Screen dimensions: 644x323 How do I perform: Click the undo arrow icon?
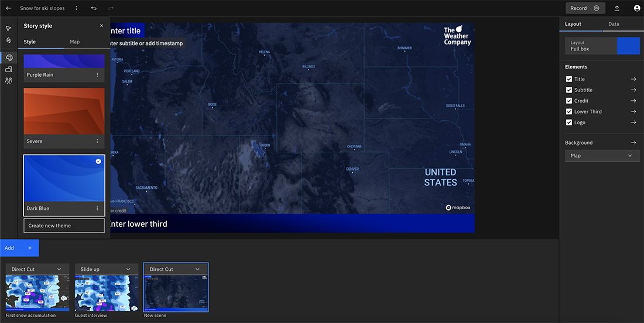(x=94, y=8)
